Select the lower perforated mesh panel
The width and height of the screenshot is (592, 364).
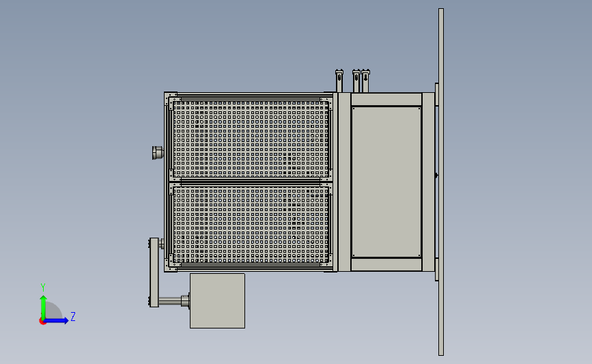251,225
